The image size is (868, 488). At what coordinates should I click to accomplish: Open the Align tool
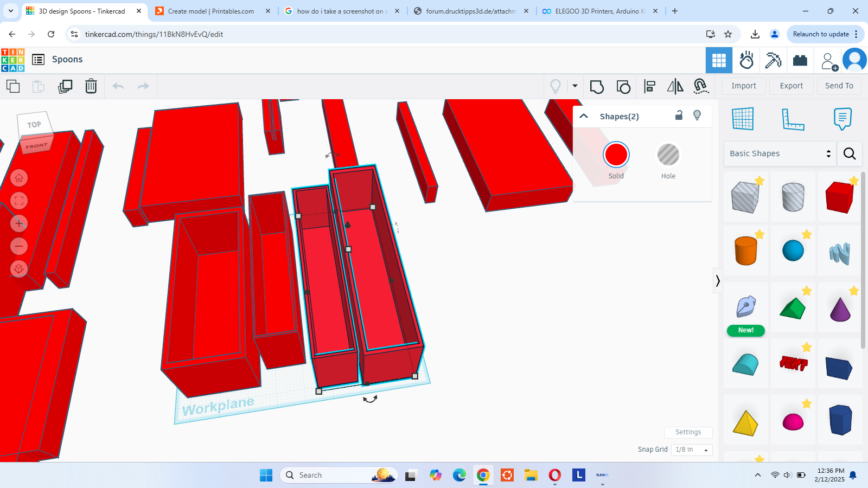point(649,86)
